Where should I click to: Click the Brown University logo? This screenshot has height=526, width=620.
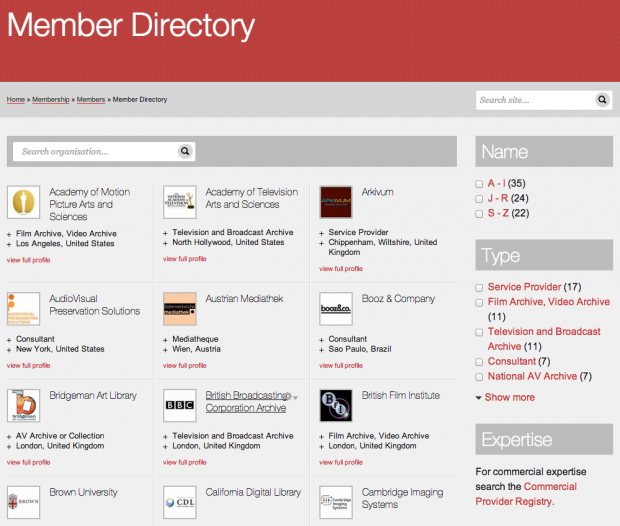pyautogui.click(x=23, y=502)
